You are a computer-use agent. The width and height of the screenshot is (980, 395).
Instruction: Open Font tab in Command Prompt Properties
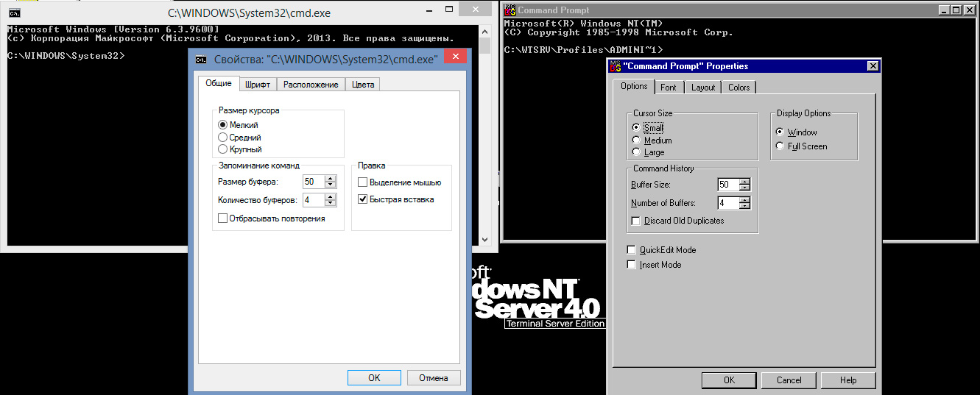pyautogui.click(x=669, y=88)
